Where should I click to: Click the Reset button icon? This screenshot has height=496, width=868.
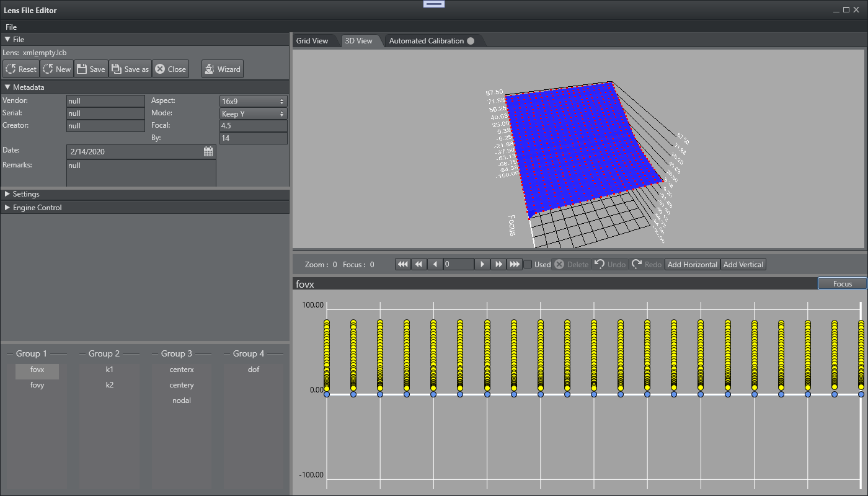tap(11, 69)
